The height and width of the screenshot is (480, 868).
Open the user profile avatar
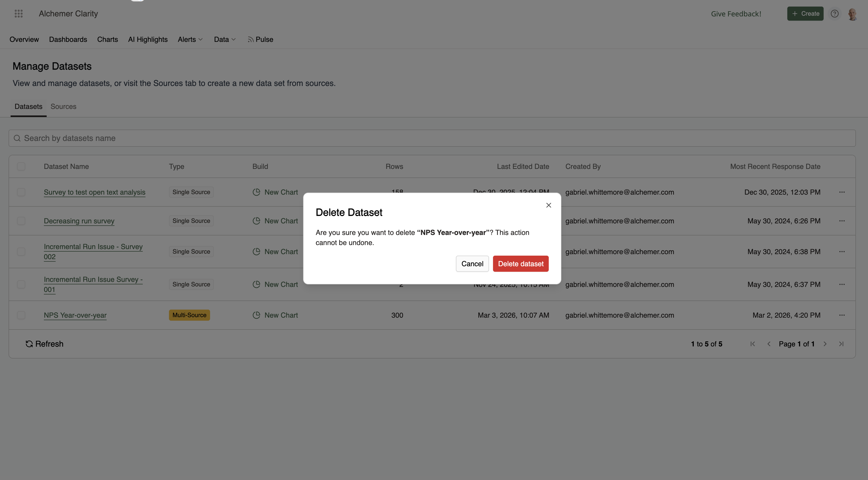[x=853, y=14]
